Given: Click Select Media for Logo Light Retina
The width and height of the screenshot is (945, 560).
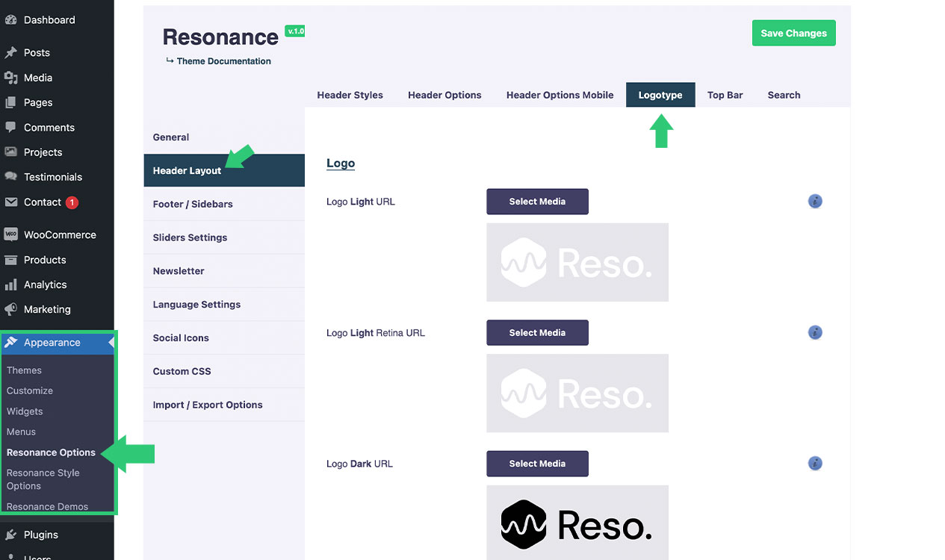Looking at the screenshot, I should tap(537, 333).
